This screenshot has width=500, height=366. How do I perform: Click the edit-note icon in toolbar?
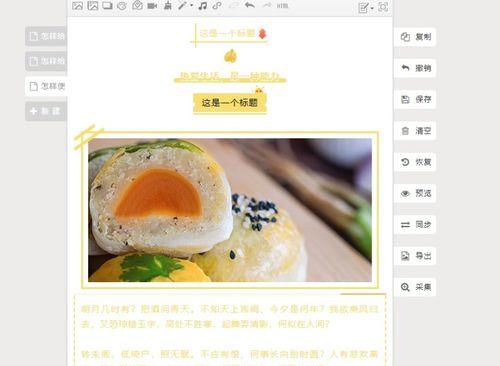(x=363, y=7)
